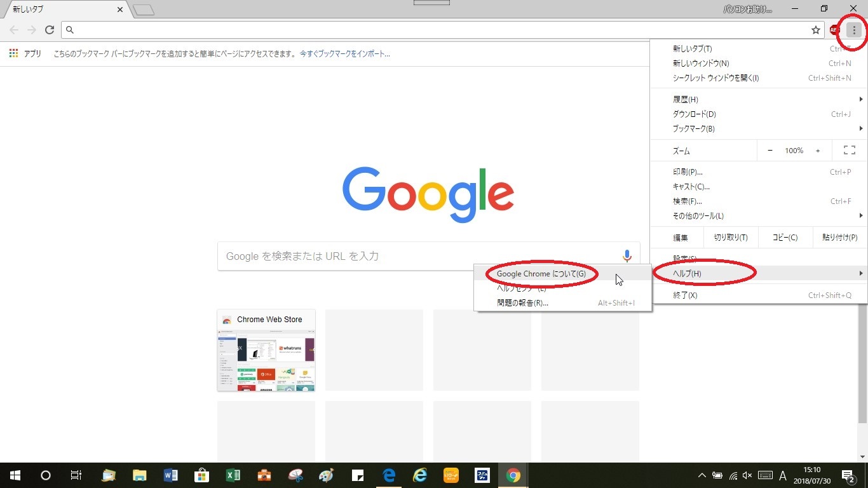Click the Chrome three-dot menu button
The width and height of the screenshot is (868, 488).
pyautogui.click(x=853, y=30)
